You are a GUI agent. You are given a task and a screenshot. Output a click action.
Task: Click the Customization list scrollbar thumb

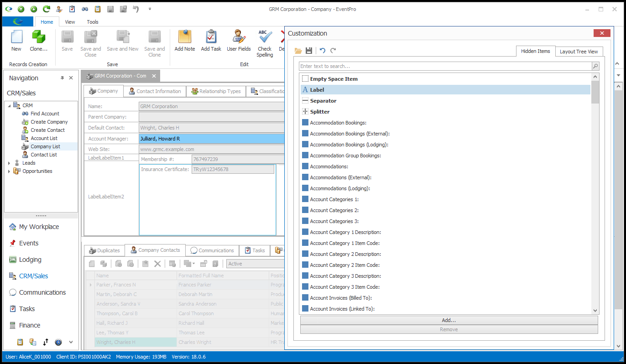coord(595,93)
